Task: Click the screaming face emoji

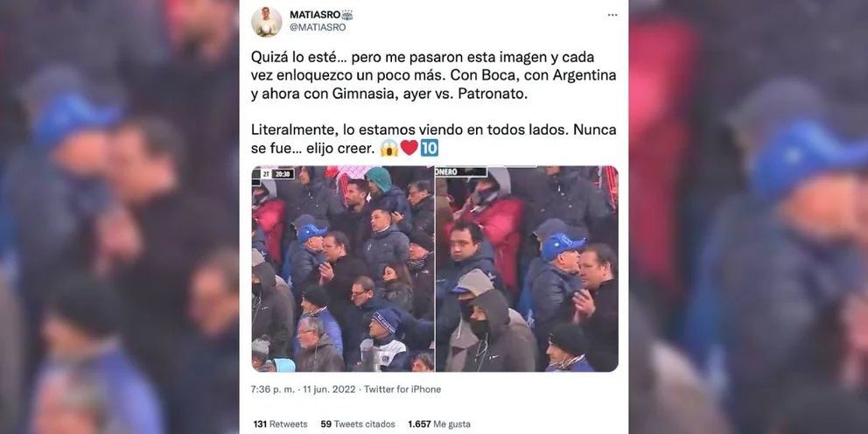Action: [x=389, y=148]
